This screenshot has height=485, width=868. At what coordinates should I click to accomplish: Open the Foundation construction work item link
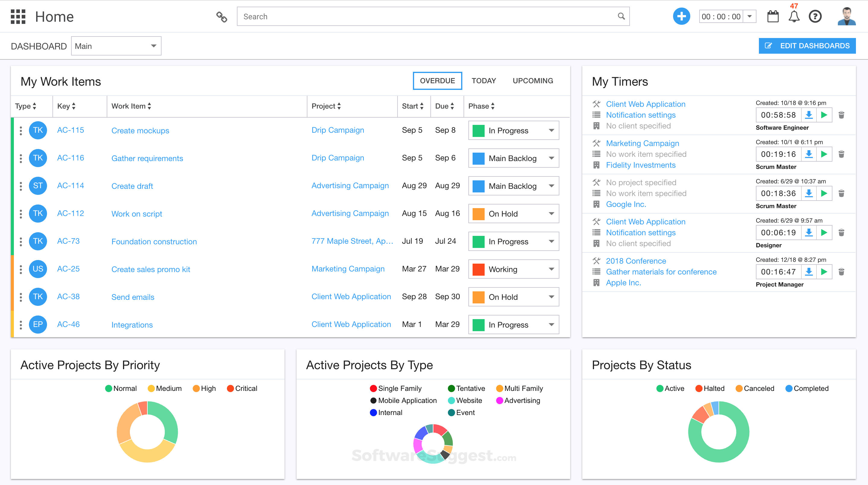pyautogui.click(x=154, y=242)
